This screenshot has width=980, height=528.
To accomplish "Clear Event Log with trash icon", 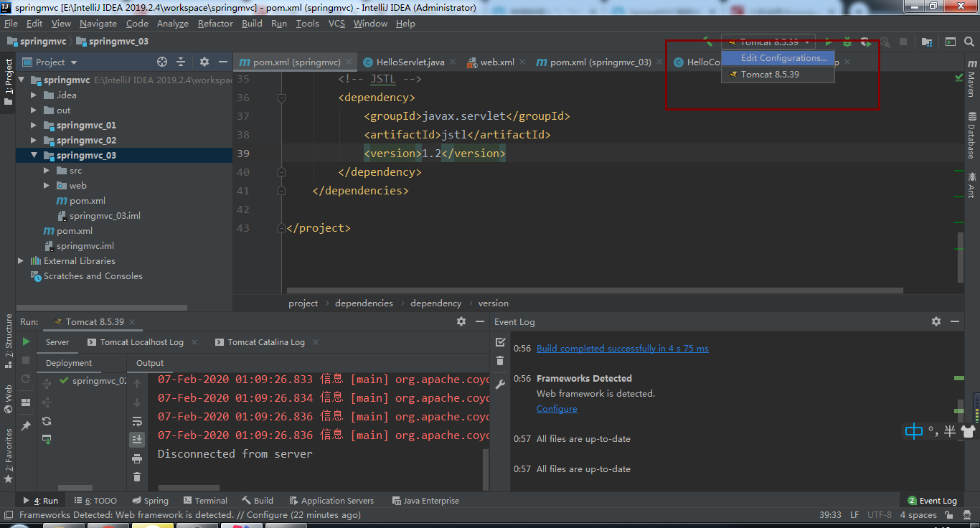I will click(501, 361).
